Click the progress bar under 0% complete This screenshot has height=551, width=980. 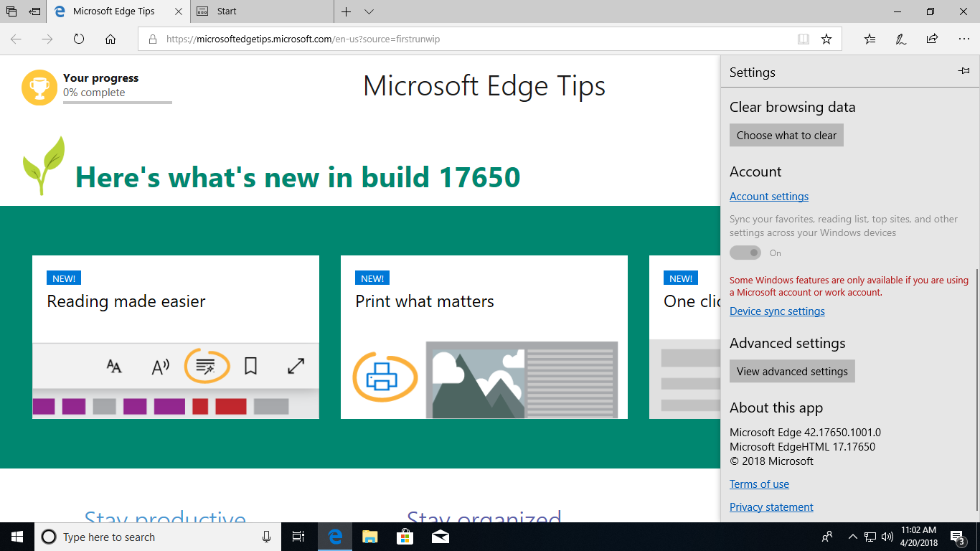tap(118, 103)
